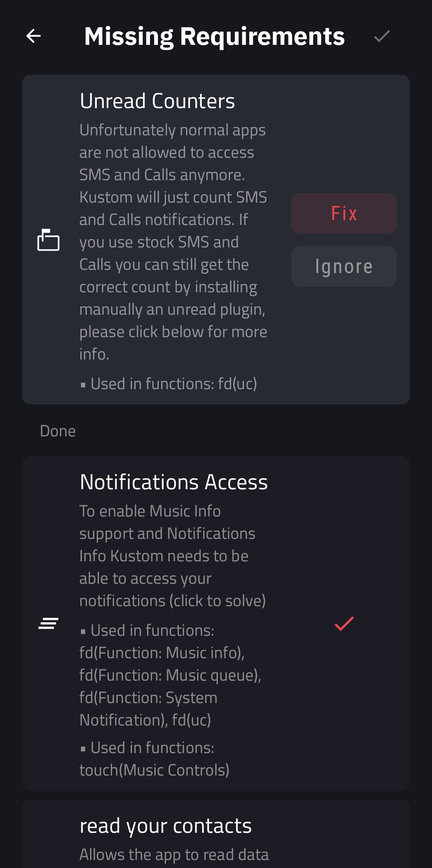Tap the 'fd(Function: Music info)' entry
The height and width of the screenshot is (868, 432).
tap(162, 653)
